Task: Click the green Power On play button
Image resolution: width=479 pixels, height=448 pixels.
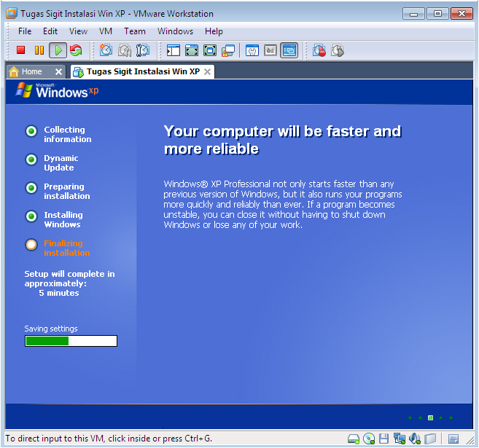Action: pyautogui.click(x=58, y=50)
